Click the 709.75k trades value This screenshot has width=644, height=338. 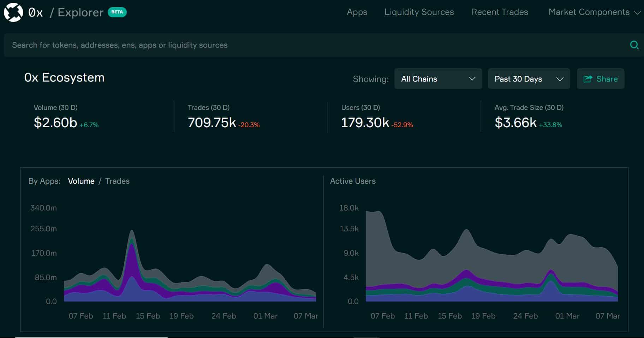point(211,123)
